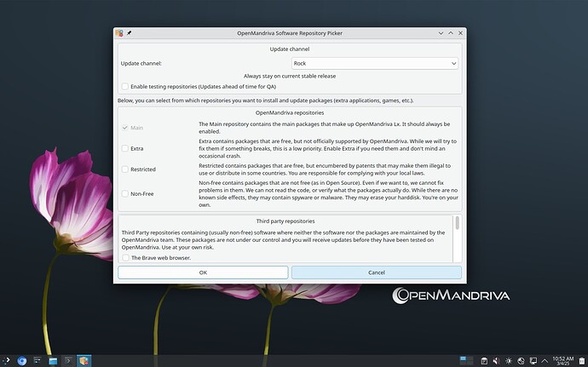Click the 'Third party repositories' heading

point(285,221)
